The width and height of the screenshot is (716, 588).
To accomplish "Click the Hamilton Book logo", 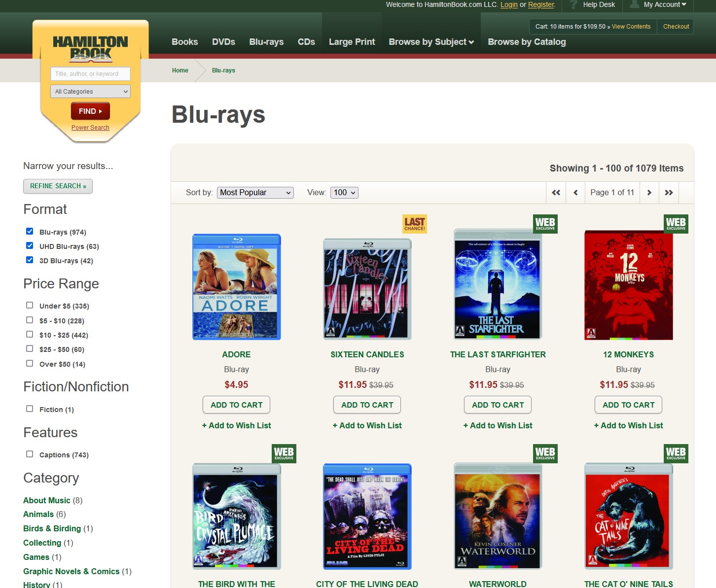I will click(x=90, y=49).
